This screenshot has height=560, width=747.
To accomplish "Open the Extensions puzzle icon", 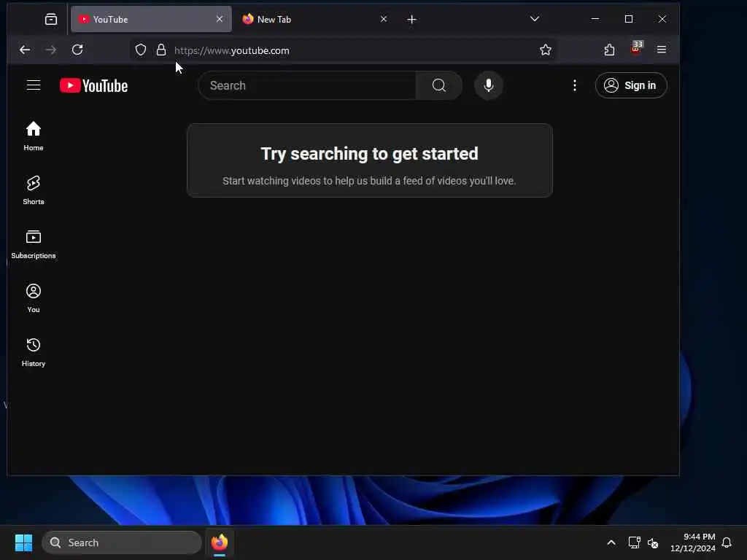I will (x=609, y=50).
